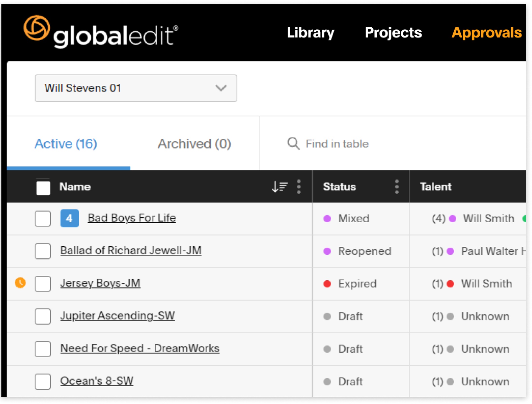Open the Ballad of Richard Jewell-JM link
532x404 pixels.
pyautogui.click(x=131, y=250)
